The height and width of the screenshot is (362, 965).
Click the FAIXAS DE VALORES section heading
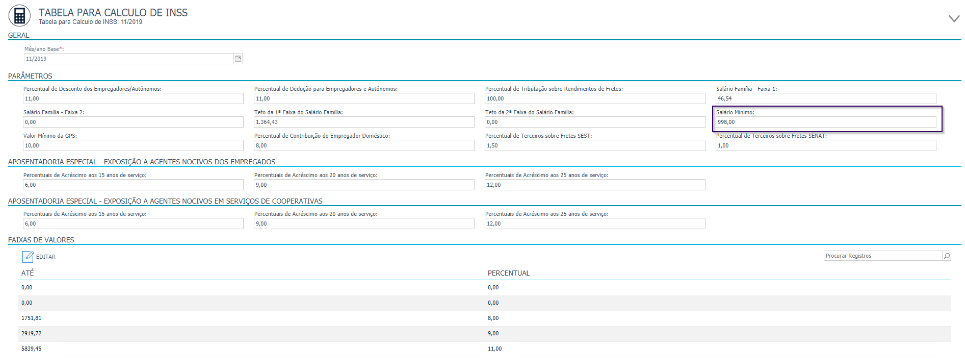pos(42,239)
